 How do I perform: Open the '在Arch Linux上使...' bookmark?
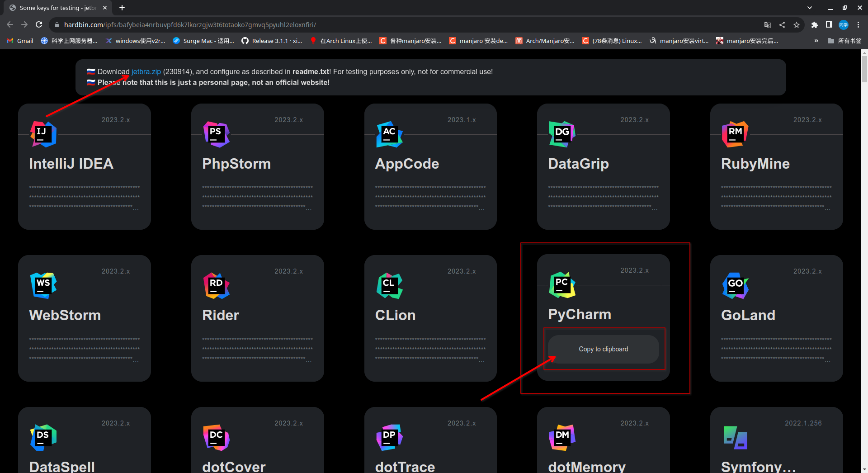(x=341, y=41)
